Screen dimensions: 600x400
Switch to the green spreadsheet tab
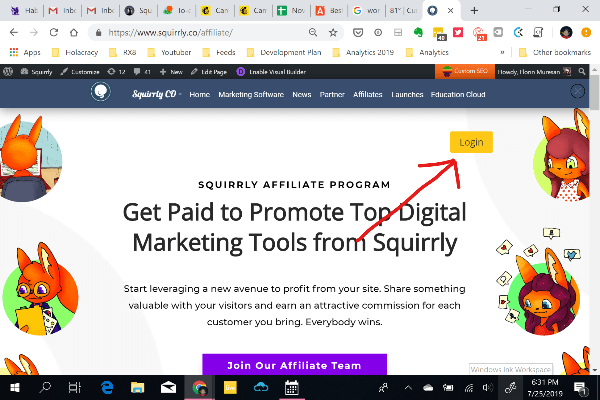coord(291,11)
